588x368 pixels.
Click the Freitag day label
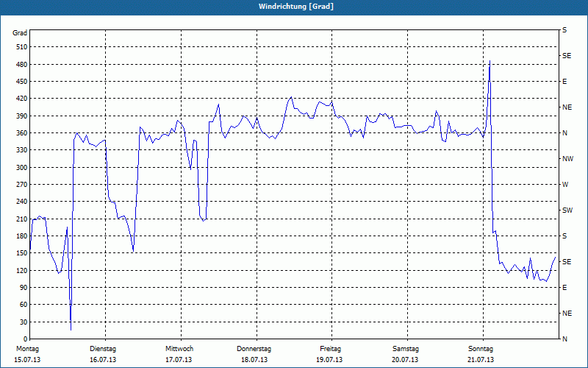pyautogui.click(x=330, y=349)
